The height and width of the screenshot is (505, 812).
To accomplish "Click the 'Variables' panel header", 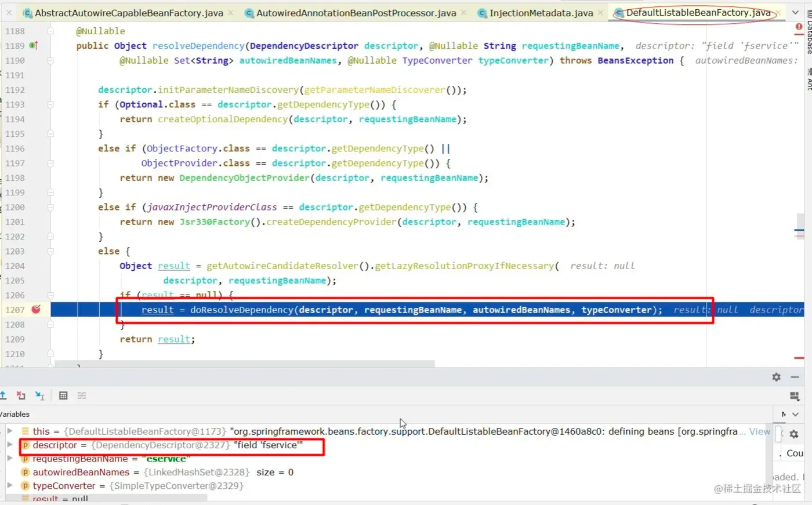I will [14, 414].
